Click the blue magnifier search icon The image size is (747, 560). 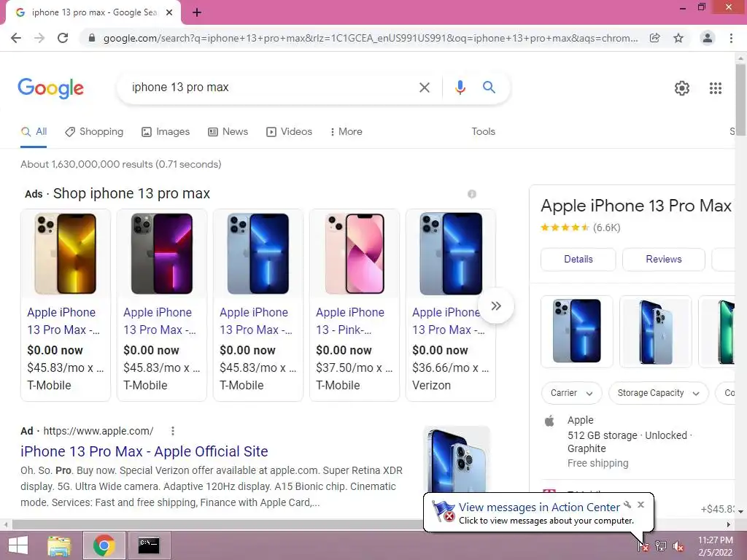click(x=489, y=87)
